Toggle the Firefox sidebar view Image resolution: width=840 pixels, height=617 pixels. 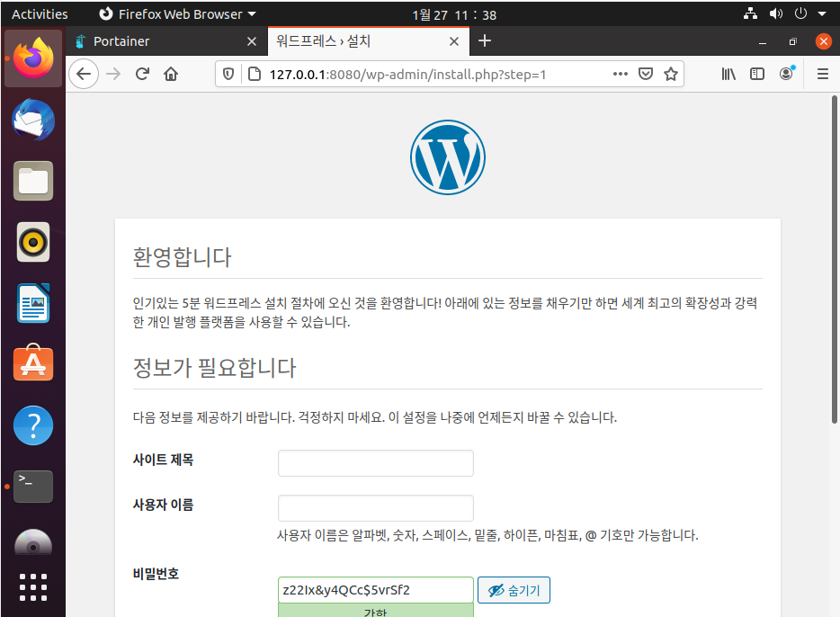(757, 74)
